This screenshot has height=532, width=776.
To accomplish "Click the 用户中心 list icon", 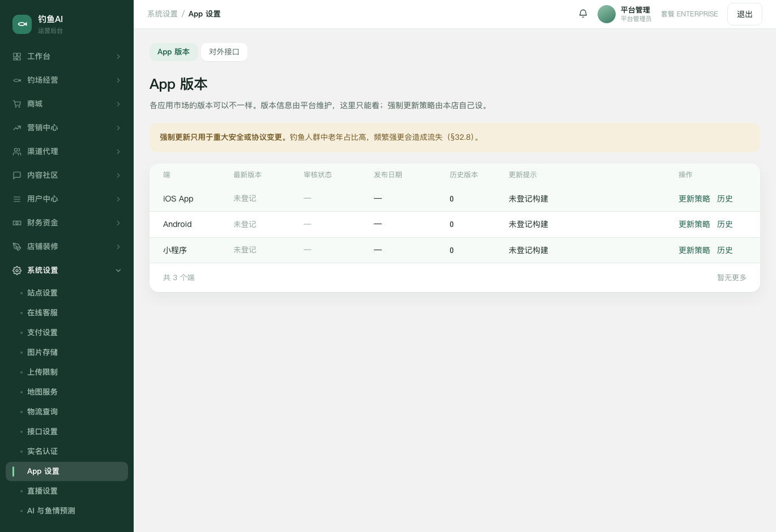I will pyautogui.click(x=17, y=199).
